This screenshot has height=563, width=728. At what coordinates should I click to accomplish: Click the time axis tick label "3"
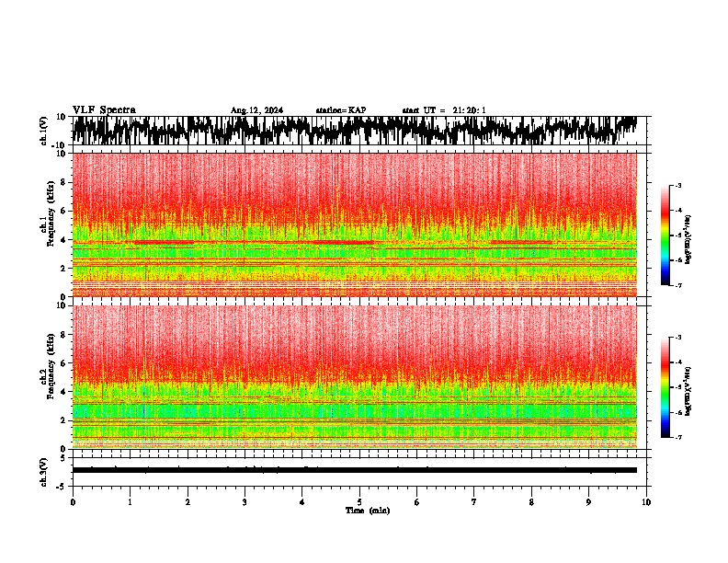[x=245, y=502]
